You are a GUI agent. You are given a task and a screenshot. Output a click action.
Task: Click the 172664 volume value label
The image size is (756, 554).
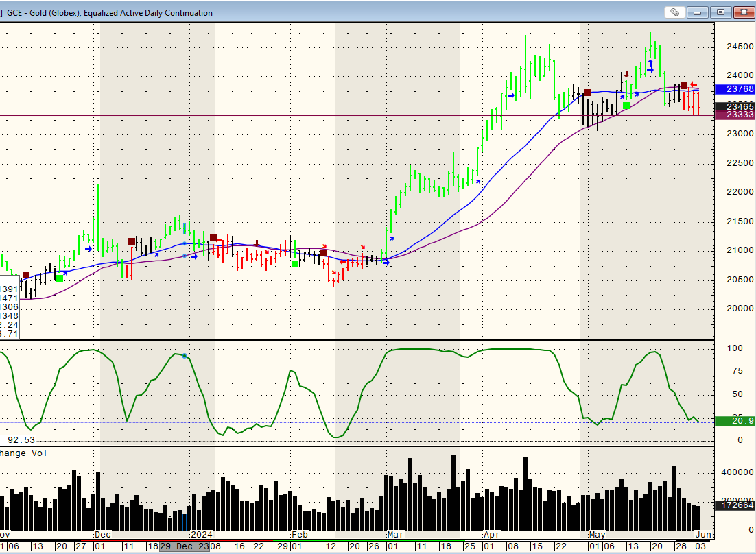point(735,505)
